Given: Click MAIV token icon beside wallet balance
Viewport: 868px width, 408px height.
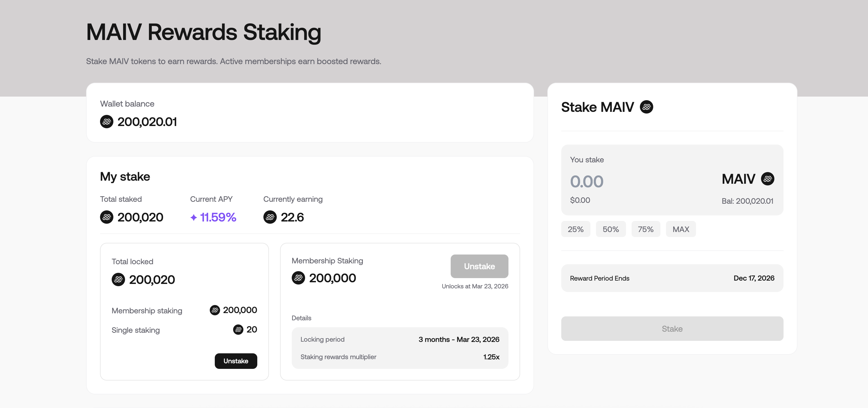Looking at the screenshot, I should pyautogui.click(x=106, y=122).
